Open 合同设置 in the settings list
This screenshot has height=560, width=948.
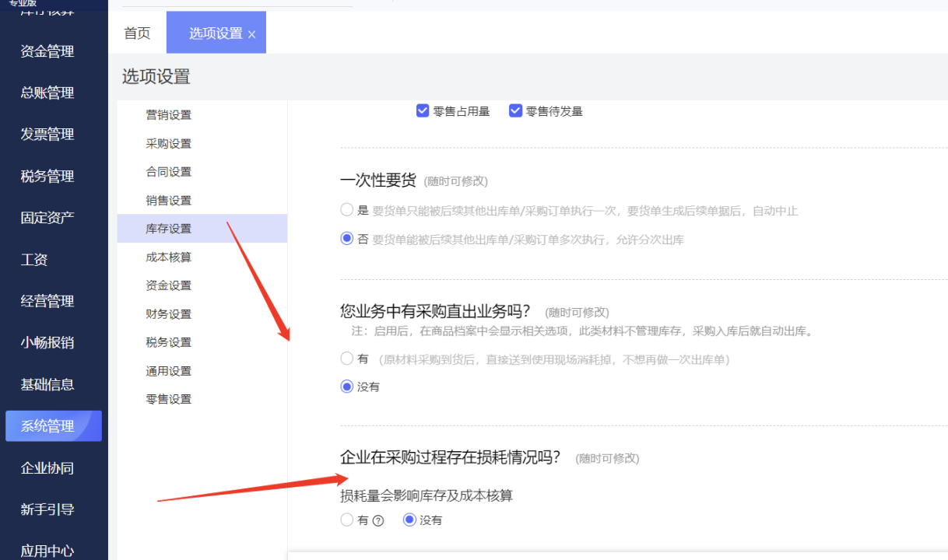168,172
